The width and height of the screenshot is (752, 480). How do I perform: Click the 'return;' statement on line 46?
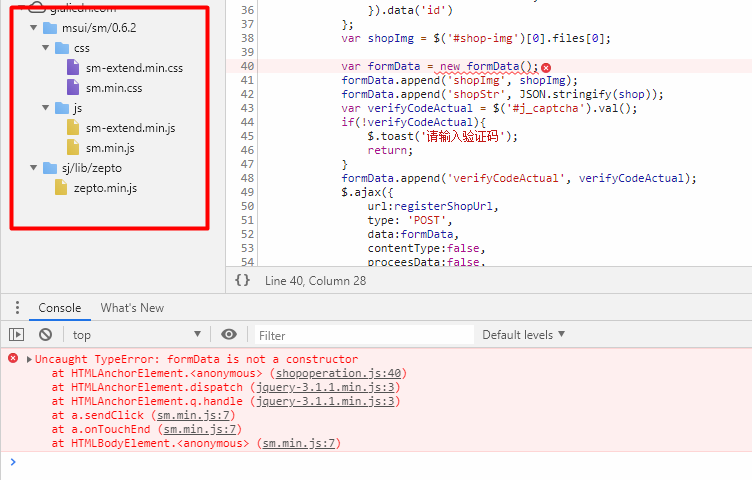tap(390, 150)
